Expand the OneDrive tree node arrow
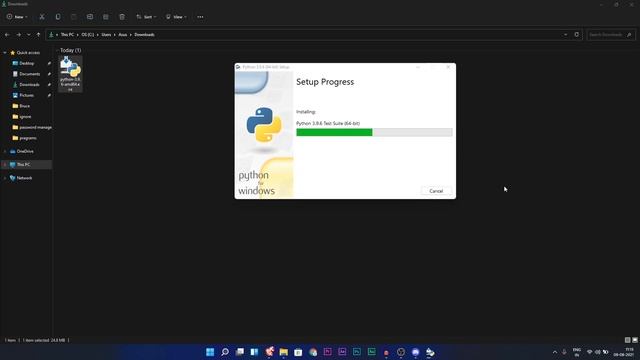Viewport: 640px width, 360px height. [x=5, y=151]
